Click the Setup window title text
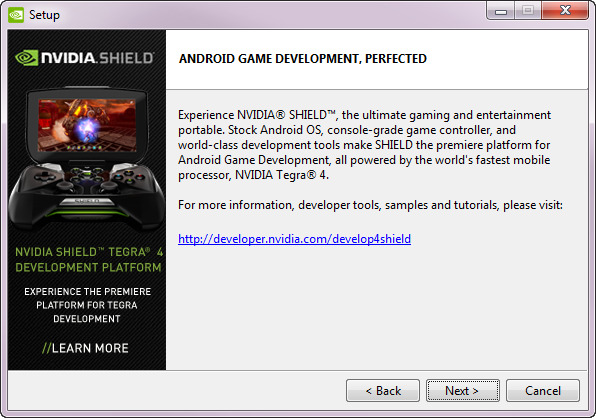Viewport: 596px width, 418px height. tap(44, 15)
